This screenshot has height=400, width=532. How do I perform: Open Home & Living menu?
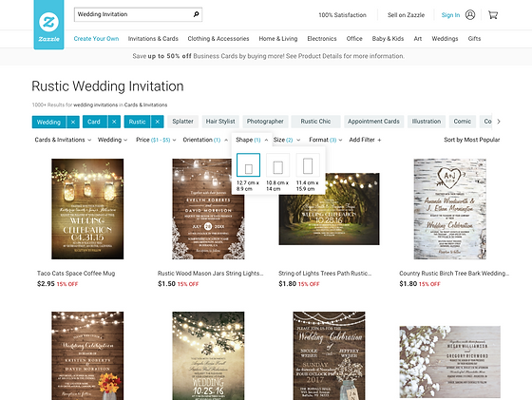coord(278,39)
